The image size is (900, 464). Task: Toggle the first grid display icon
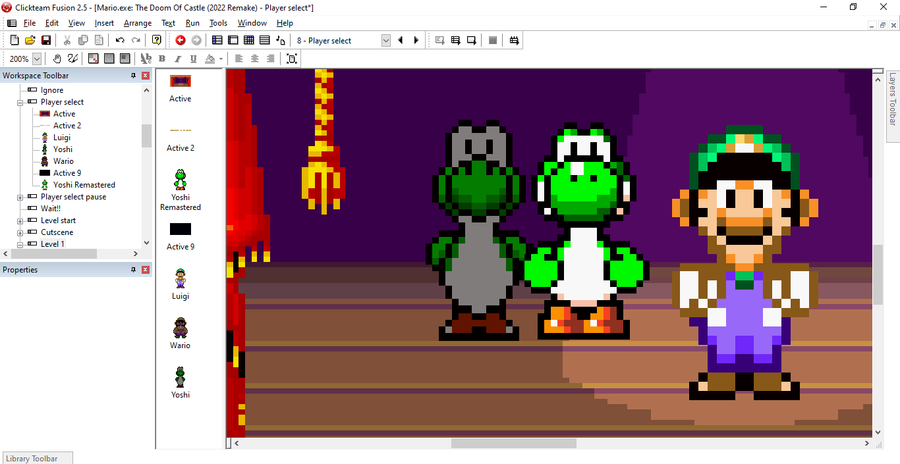93,59
